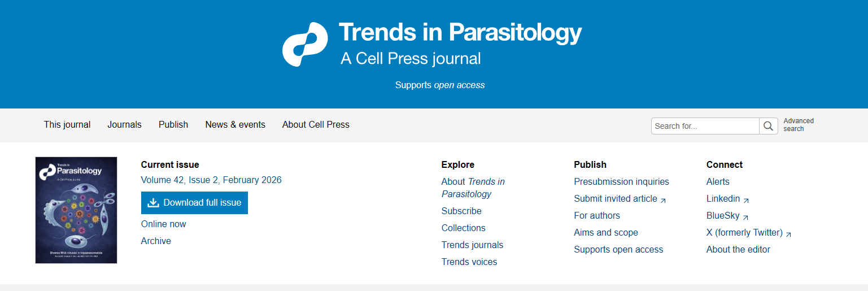Click the Alerts link under Connect
Image resolution: width=868 pixels, height=291 pixels.
point(718,182)
